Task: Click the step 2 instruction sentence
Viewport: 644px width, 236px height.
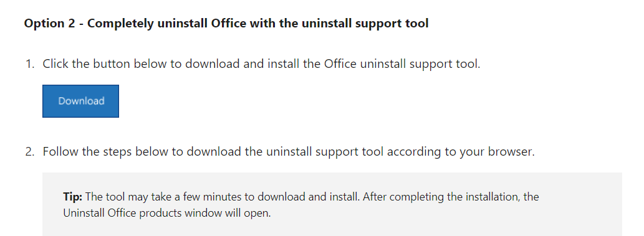Action: click(289, 152)
